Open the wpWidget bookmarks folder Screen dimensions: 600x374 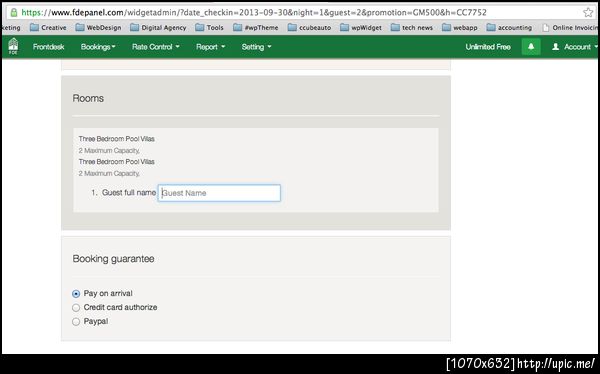361,28
